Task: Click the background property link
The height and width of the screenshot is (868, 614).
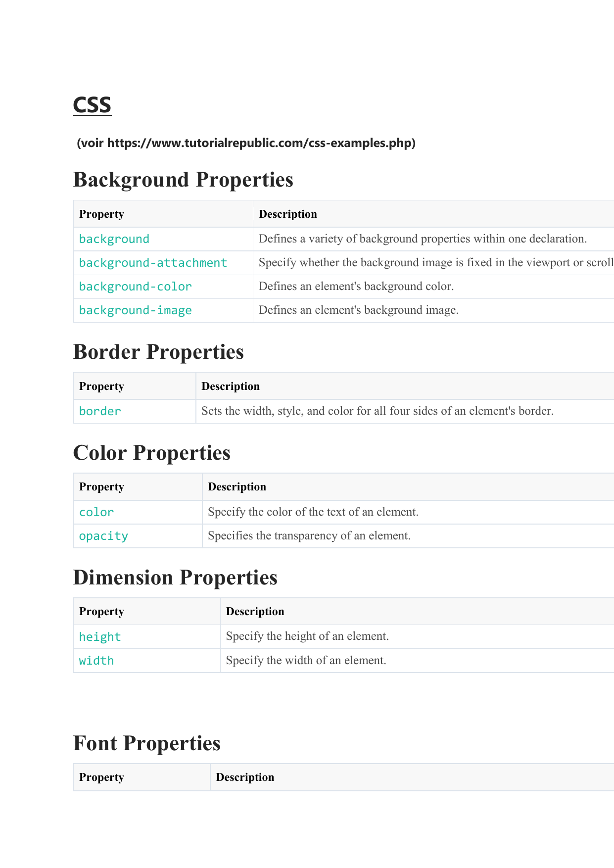Action: point(114,239)
